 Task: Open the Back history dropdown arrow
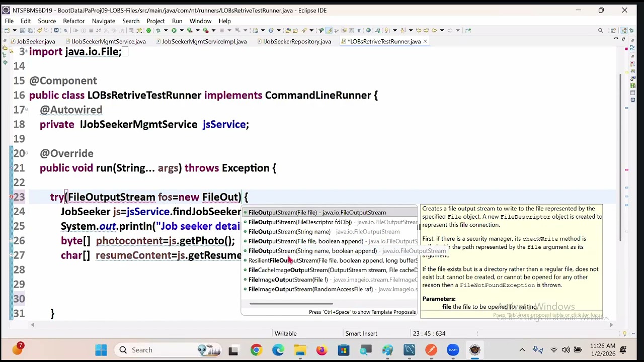click(442, 30)
